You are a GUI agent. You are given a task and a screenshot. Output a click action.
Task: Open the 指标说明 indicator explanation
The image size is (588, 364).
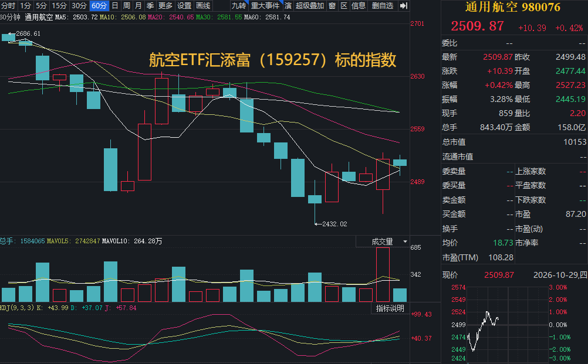coord(390,308)
